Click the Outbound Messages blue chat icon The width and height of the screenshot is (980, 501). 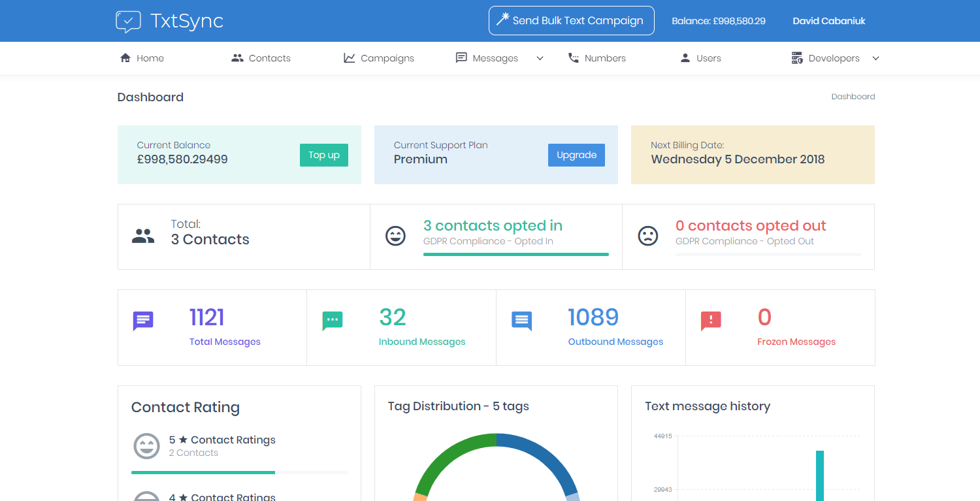click(x=521, y=320)
